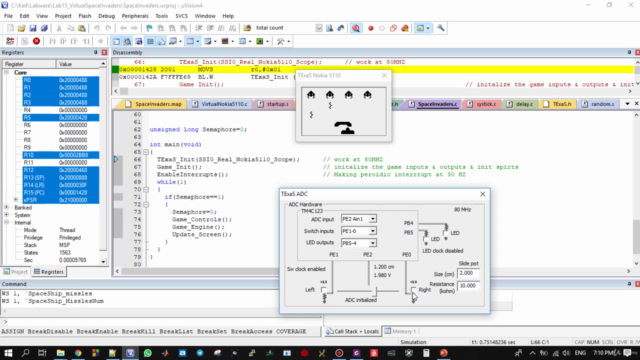Toggle the Left switch checkbox
The height and width of the screenshot is (360, 640).
point(324,290)
